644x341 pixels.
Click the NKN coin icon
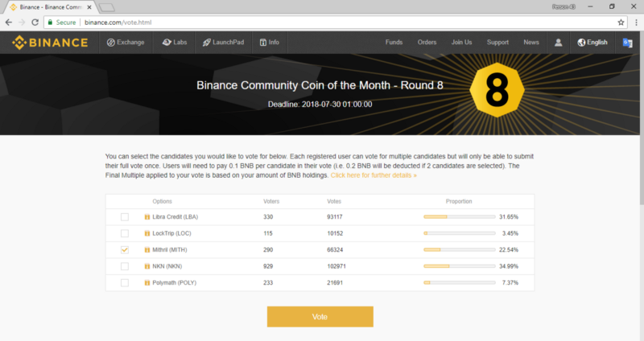coord(147,266)
